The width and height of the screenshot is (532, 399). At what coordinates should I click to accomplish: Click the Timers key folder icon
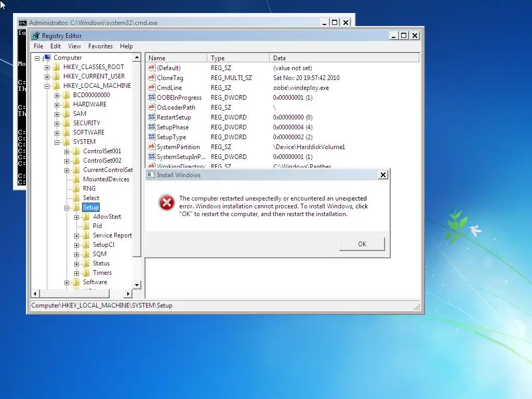(86, 272)
